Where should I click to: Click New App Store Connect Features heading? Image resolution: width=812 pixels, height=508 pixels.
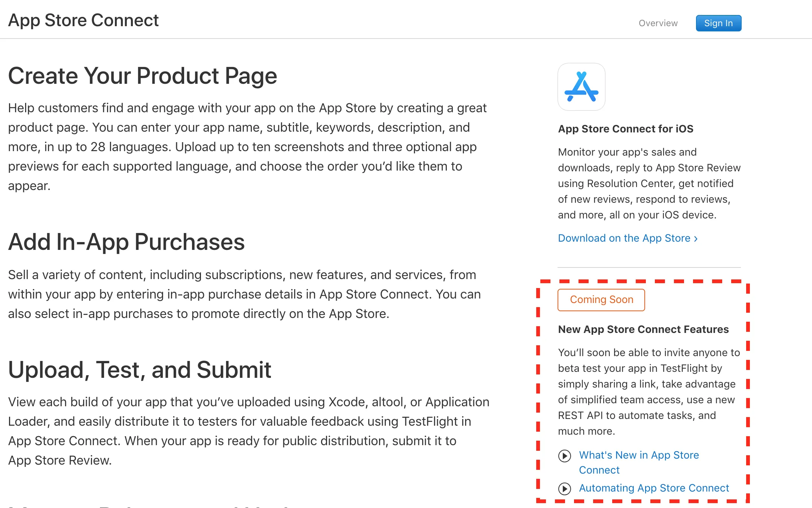(x=643, y=330)
